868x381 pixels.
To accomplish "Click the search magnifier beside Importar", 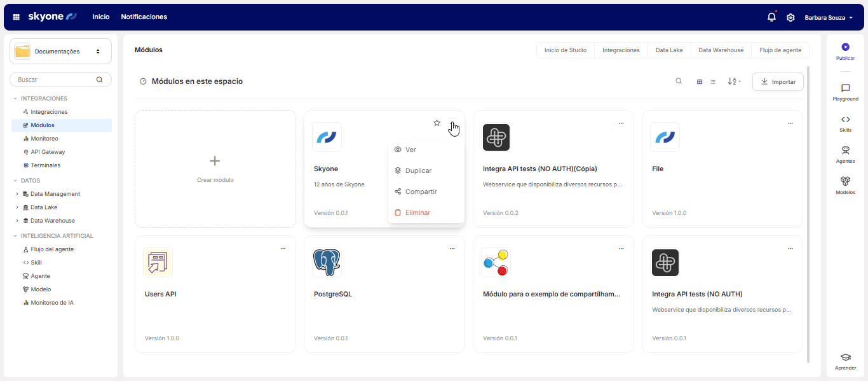I will [x=679, y=81].
